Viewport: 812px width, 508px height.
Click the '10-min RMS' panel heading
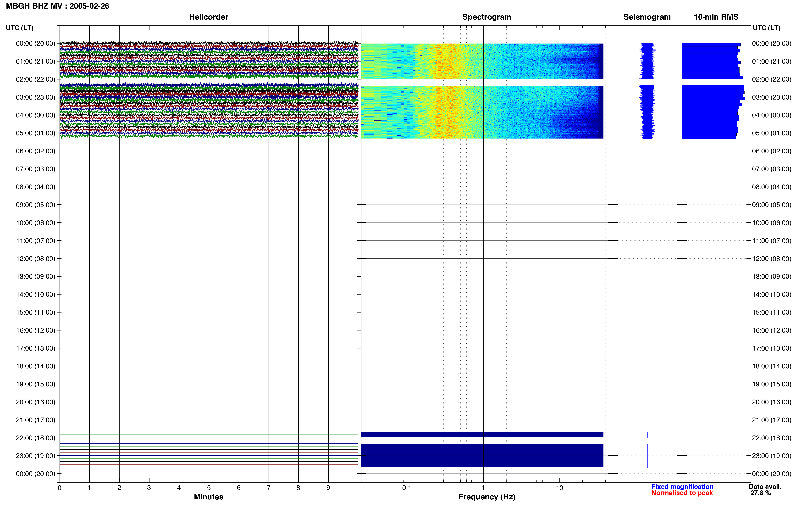[716, 17]
